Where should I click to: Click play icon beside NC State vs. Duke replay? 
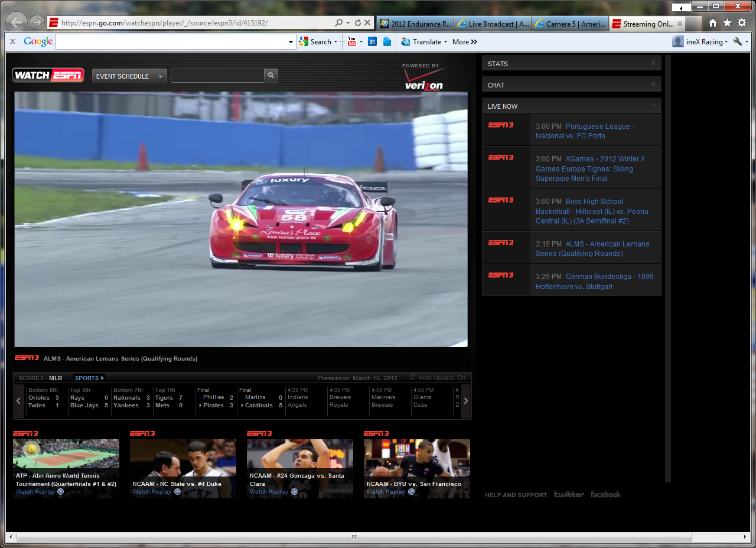tap(178, 492)
